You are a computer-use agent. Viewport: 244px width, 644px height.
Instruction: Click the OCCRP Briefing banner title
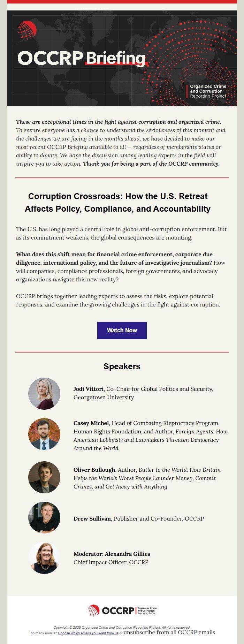pos(82,58)
